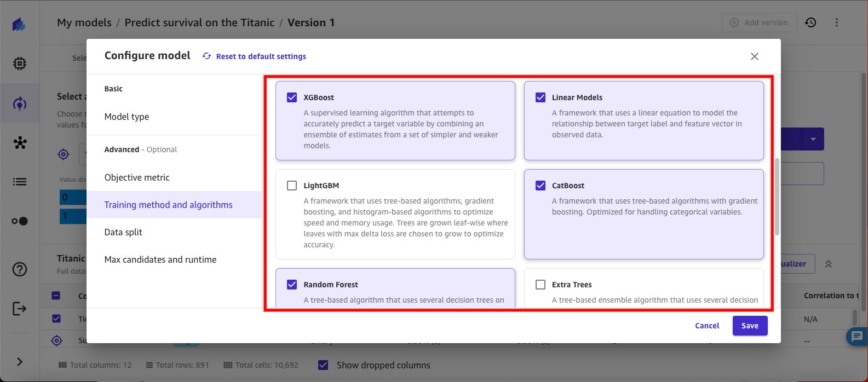Click the list icon in left sidebar
The image size is (868, 382).
pyautogui.click(x=20, y=182)
